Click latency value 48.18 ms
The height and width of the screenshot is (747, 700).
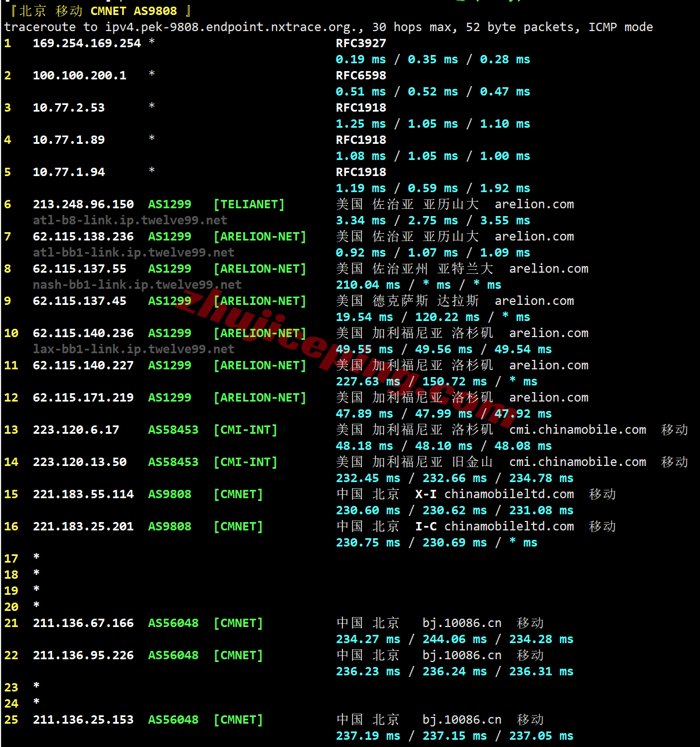click(364, 446)
